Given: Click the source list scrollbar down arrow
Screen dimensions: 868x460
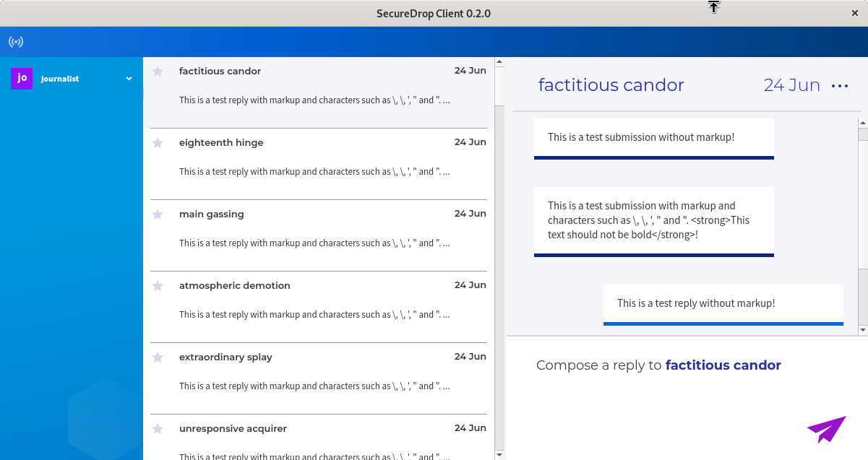Looking at the screenshot, I should (x=499, y=454).
